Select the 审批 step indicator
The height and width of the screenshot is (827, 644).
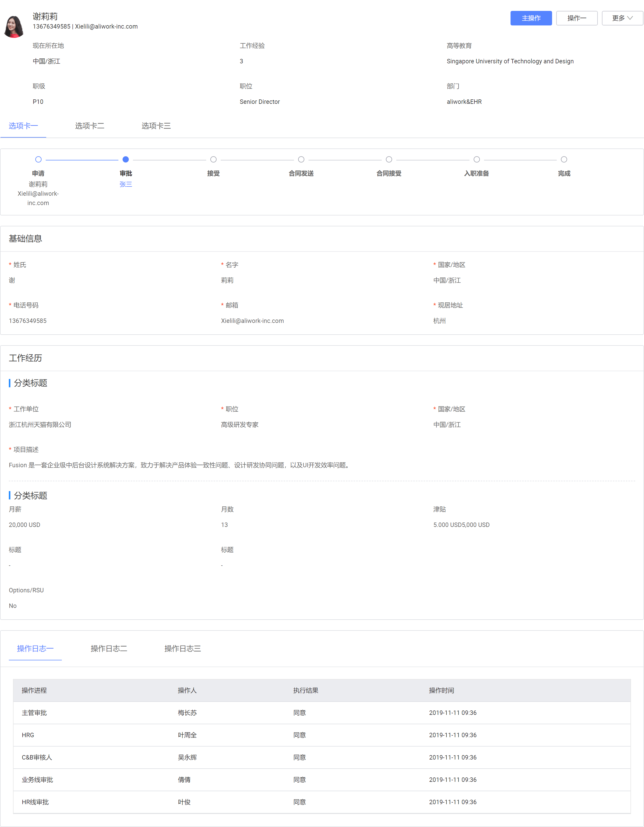pyautogui.click(x=126, y=159)
